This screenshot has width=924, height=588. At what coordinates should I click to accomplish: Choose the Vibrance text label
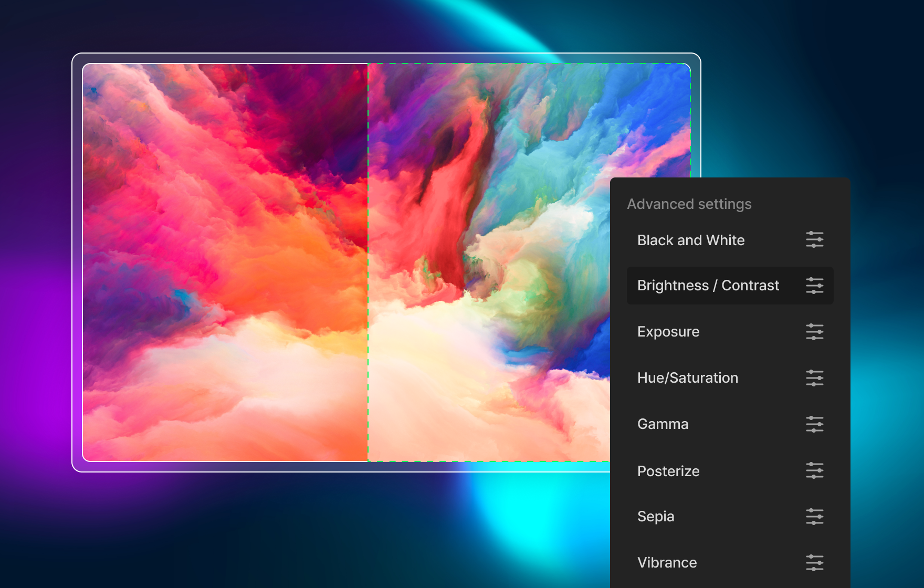click(x=667, y=563)
